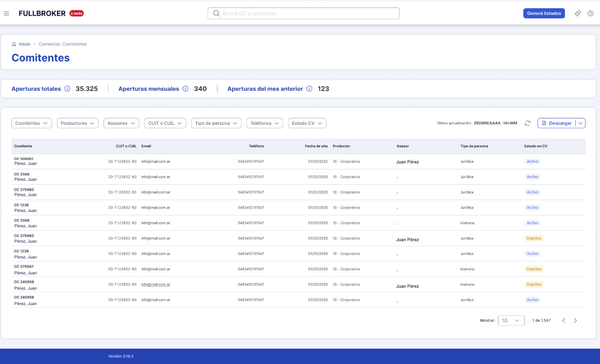Refresh the table data icon
600x364 pixels.
tap(528, 123)
